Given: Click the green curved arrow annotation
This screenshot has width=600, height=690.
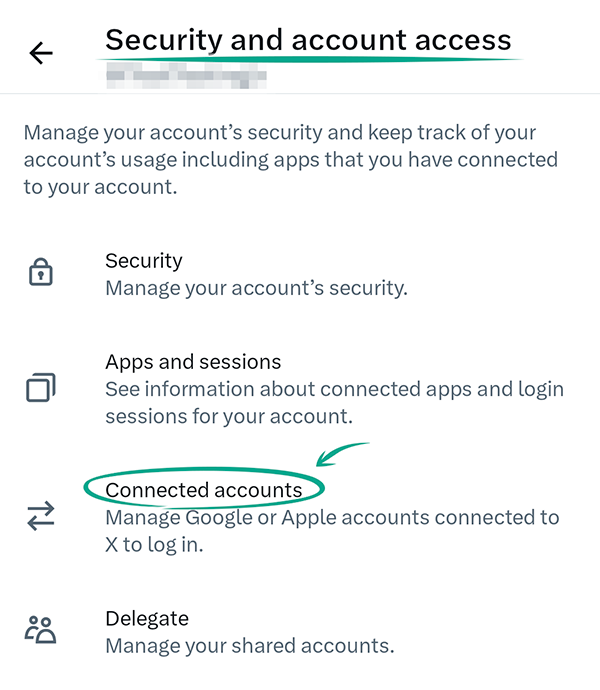Looking at the screenshot, I should 342,453.
